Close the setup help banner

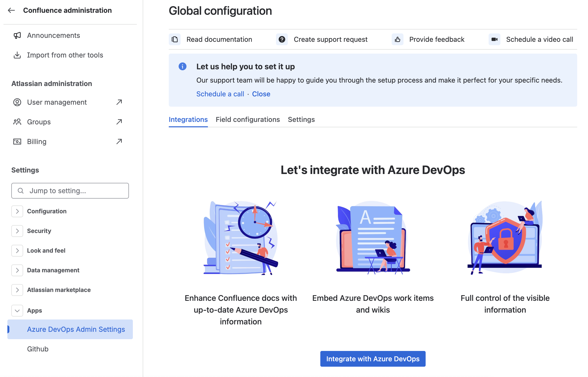[x=261, y=94]
